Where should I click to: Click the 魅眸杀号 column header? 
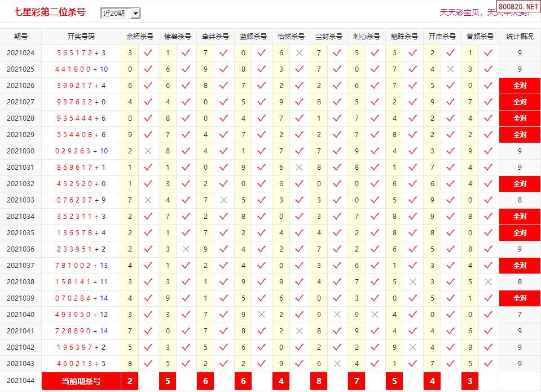(404, 37)
